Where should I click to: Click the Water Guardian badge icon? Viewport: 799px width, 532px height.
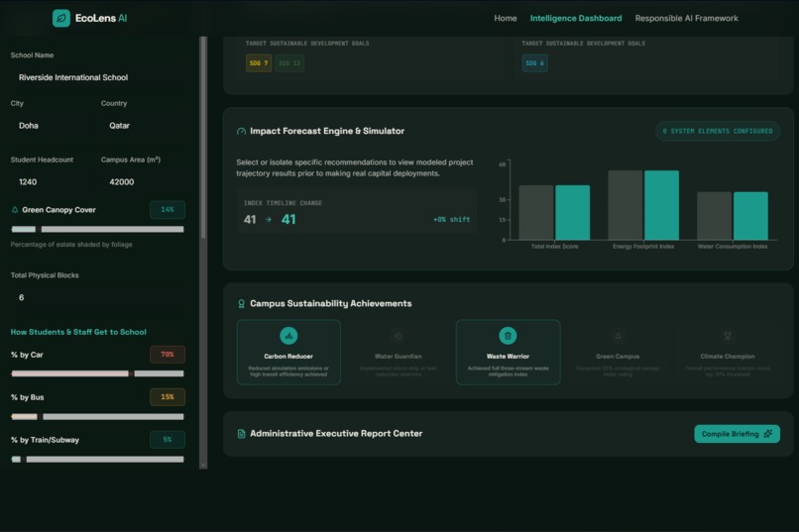pos(398,336)
